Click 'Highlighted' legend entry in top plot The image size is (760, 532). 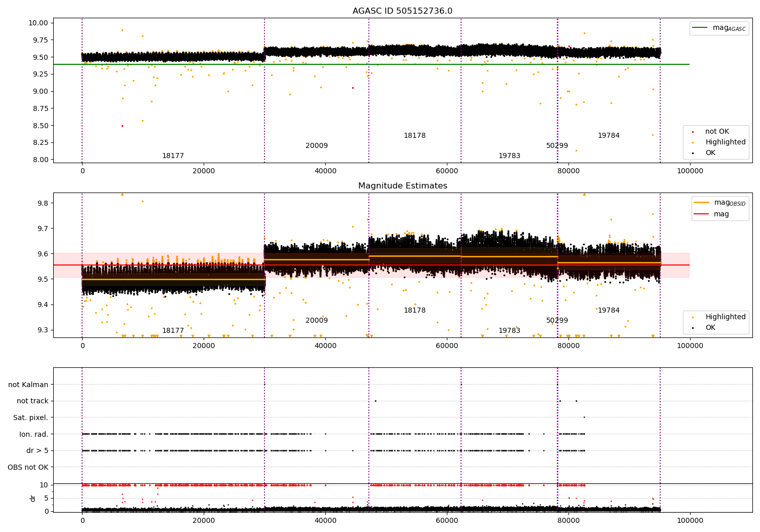coord(720,142)
